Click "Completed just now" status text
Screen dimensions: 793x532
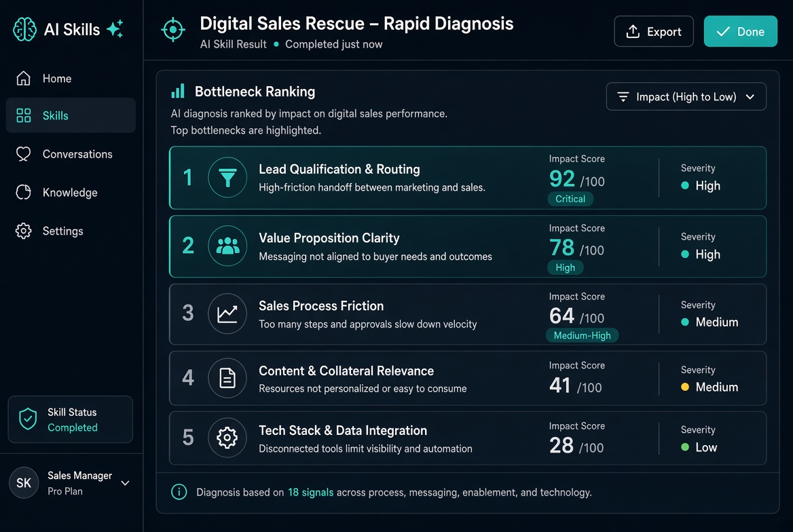(334, 44)
